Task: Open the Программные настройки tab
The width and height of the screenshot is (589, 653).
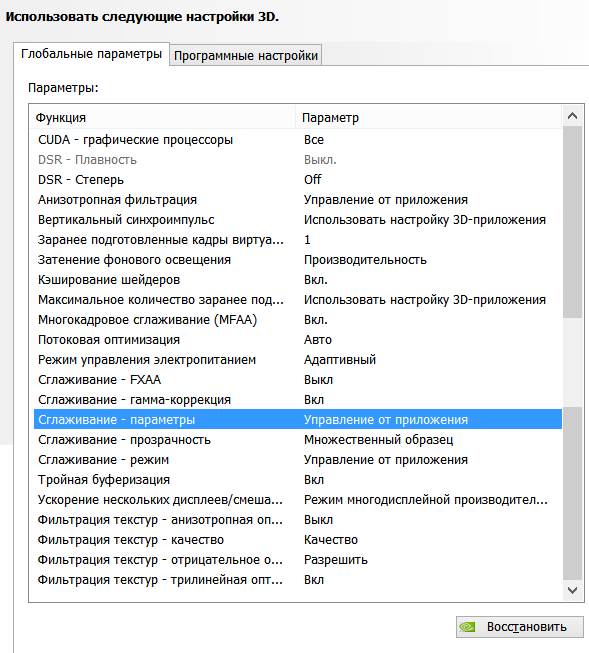Action: 246,55
